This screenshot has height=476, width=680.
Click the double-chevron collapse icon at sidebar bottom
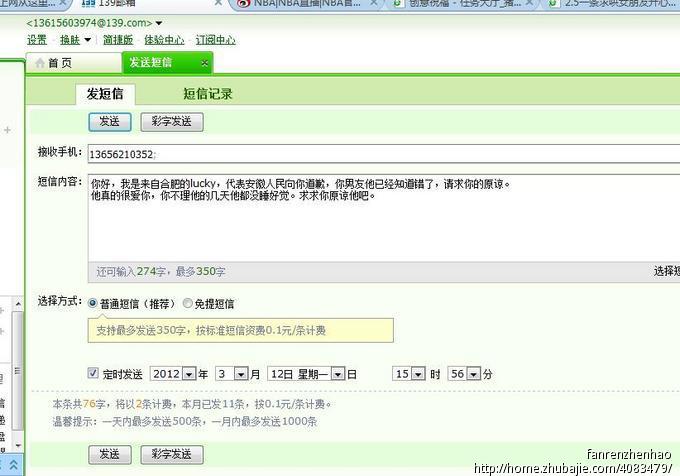click(x=13, y=465)
